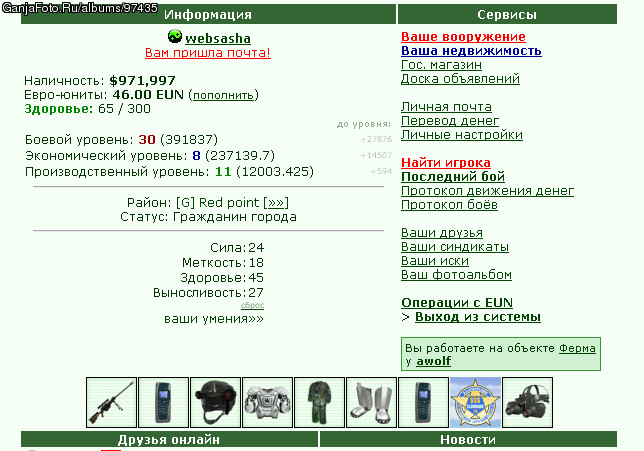This screenshot has width=644, height=451.
Task: Click the cash amount '$971,997'
Action: coord(142,81)
